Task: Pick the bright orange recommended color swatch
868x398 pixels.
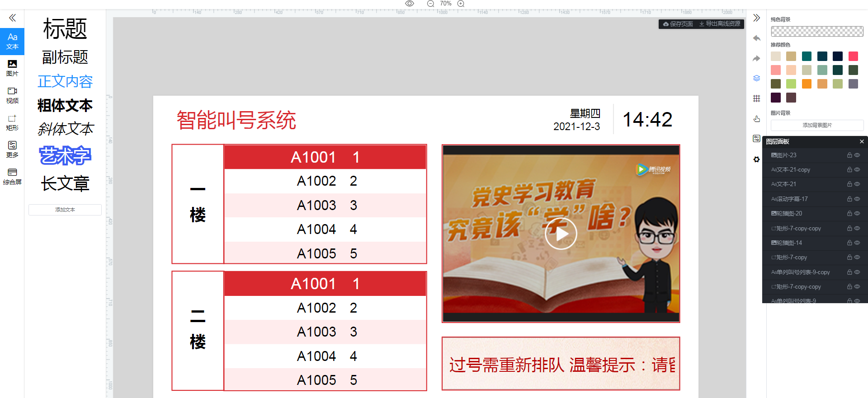Action: 807,84
